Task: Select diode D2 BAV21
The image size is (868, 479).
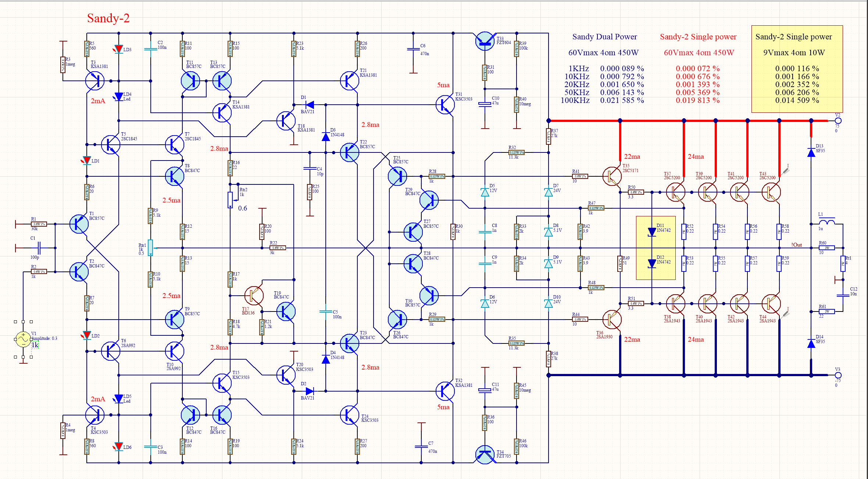Action: 310,391
